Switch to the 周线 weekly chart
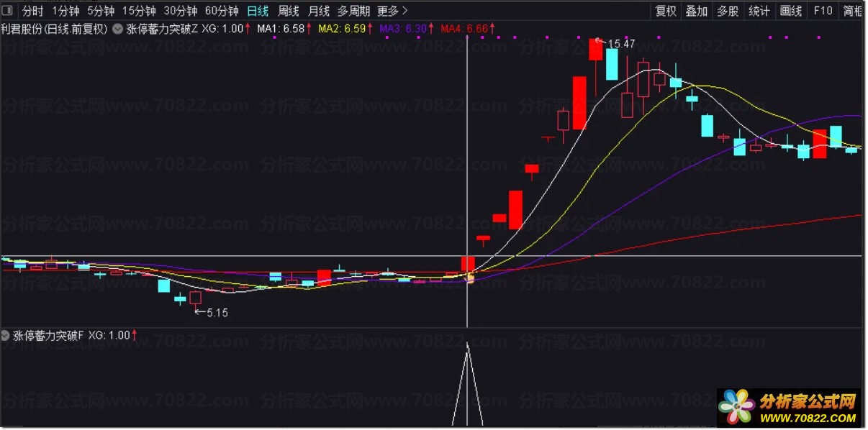 coord(289,11)
